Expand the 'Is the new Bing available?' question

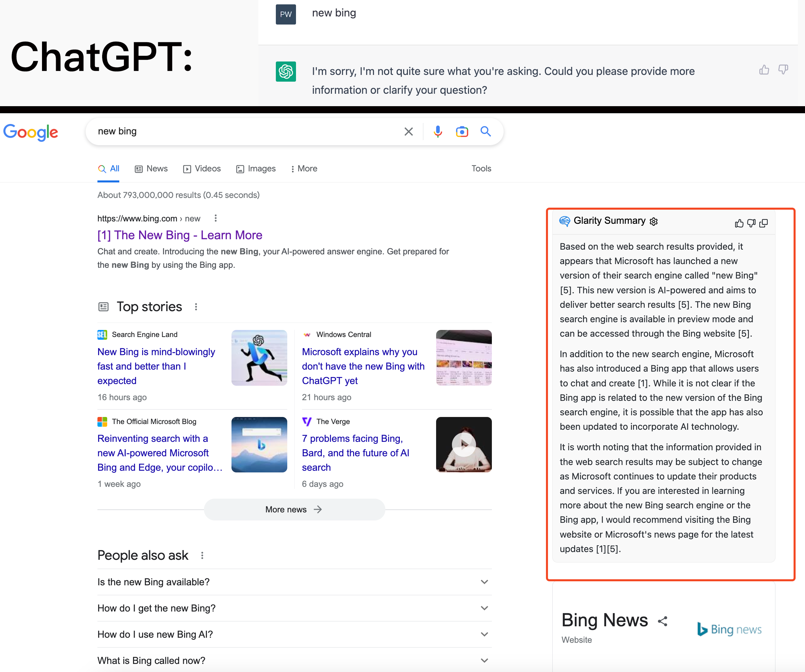coord(486,582)
